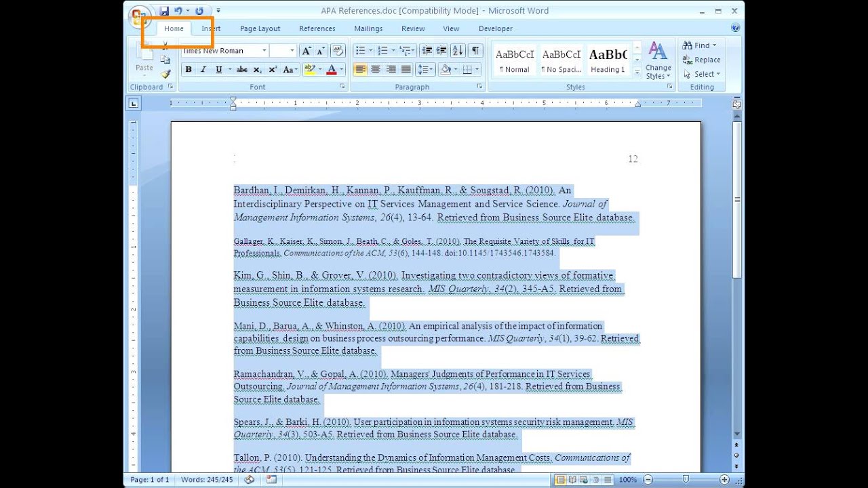
Task: Open the Select menu
Action: click(702, 74)
